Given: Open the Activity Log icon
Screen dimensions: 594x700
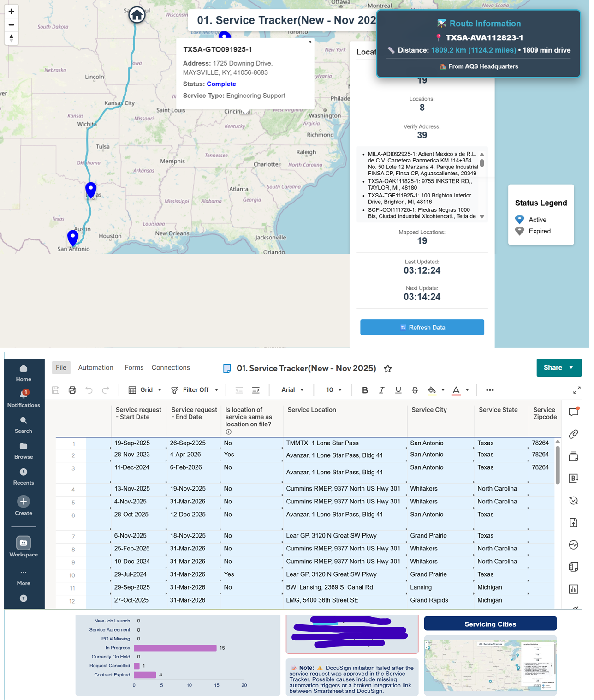Looking at the screenshot, I should 574,544.
